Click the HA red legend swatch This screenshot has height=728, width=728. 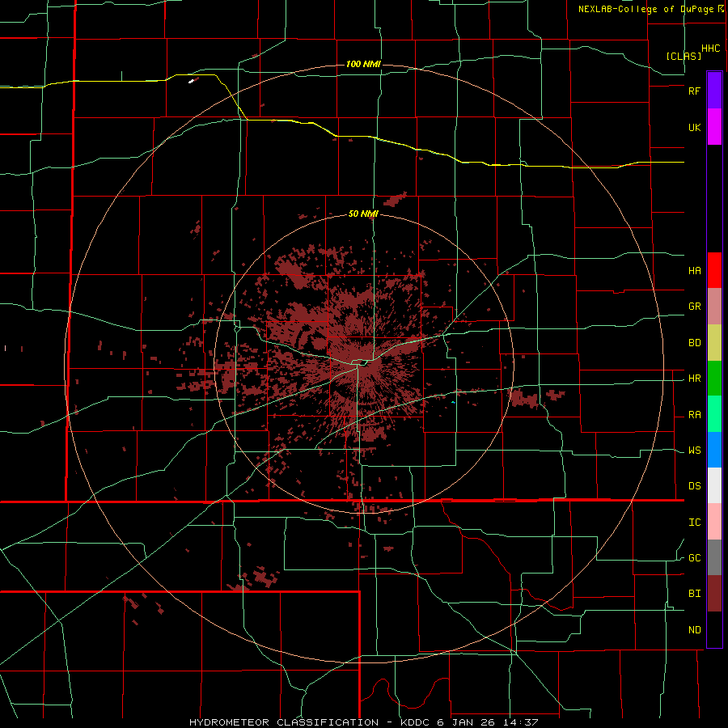tap(714, 270)
